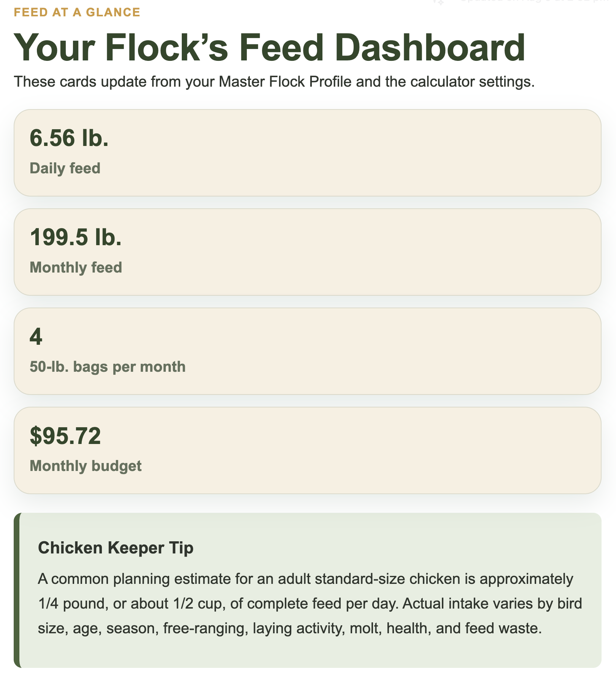Click the faint sparkle icon at top
This screenshot has height=677, width=616.
439,2
